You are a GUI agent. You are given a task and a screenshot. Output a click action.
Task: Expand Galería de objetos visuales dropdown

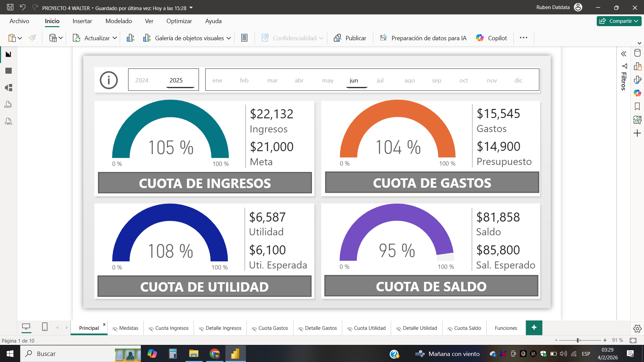[x=229, y=38]
